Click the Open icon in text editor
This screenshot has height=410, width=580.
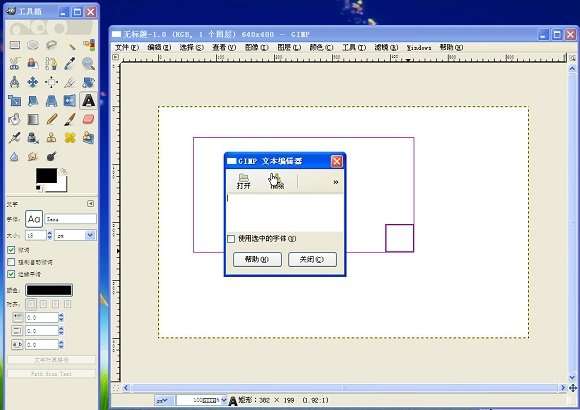pos(243,181)
